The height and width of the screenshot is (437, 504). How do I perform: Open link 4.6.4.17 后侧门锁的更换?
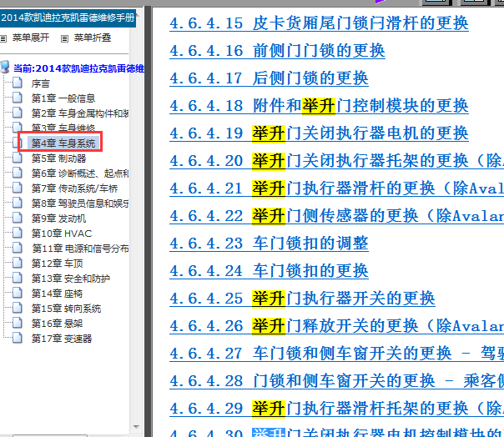tap(269, 78)
